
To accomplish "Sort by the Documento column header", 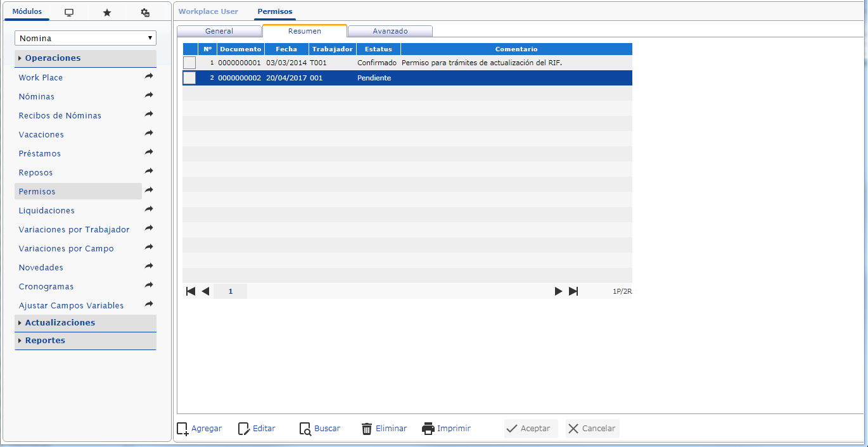I will 241,49.
